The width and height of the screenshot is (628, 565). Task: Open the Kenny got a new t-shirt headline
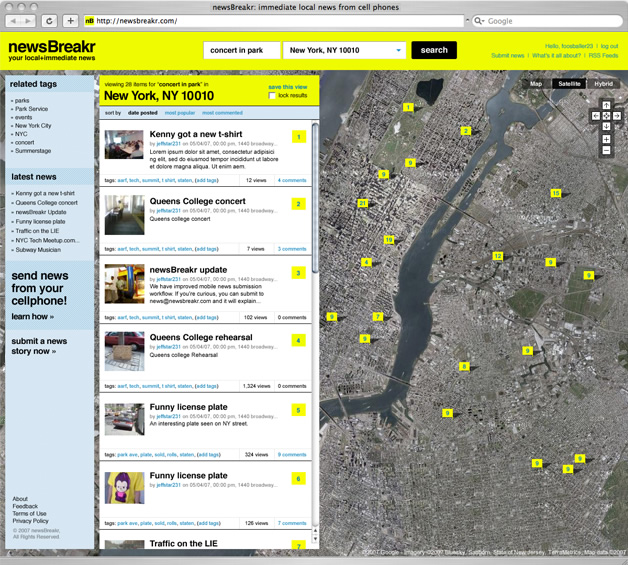(x=196, y=134)
